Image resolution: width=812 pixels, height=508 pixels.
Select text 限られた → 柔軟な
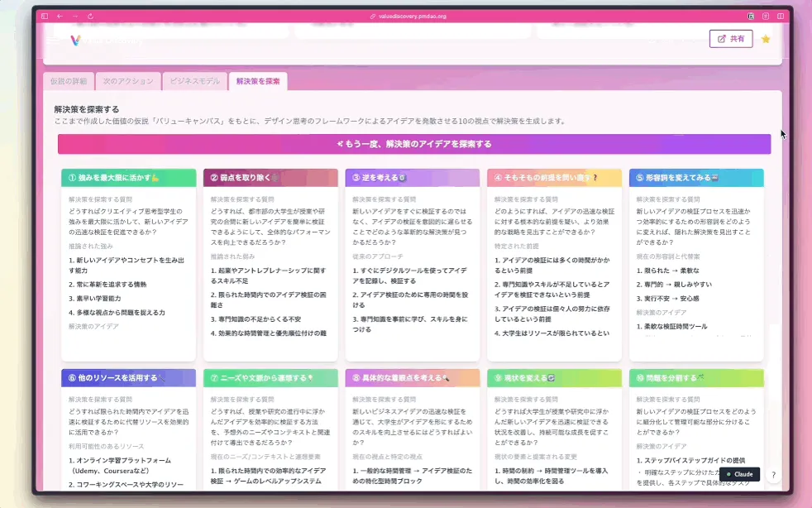[671, 271]
